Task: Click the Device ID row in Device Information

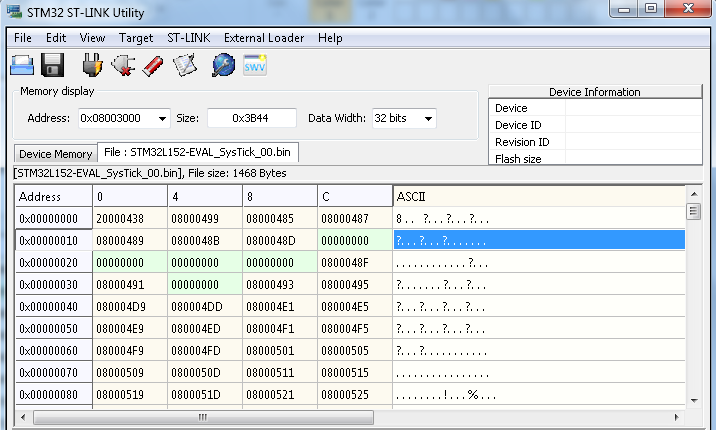Action: tap(595, 125)
